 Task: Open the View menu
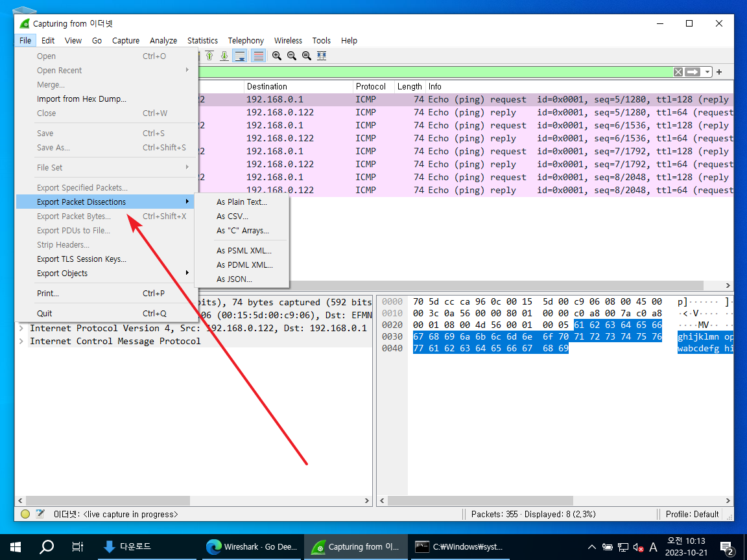[73, 40]
